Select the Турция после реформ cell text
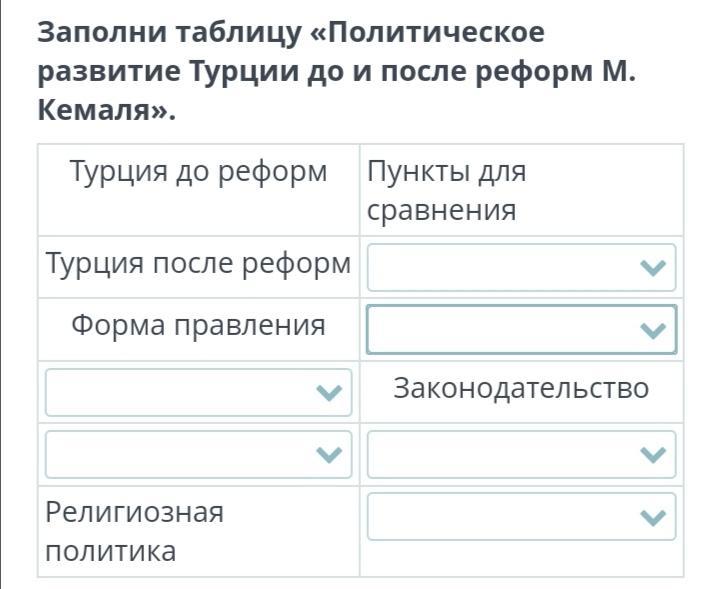The width and height of the screenshot is (720, 589). (x=198, y=264)
